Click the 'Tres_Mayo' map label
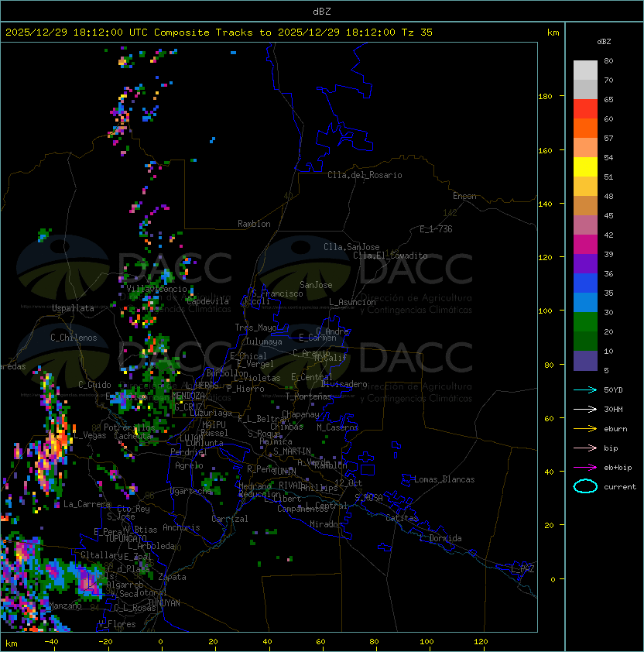 pyautogui.click(x=255, y=328)
